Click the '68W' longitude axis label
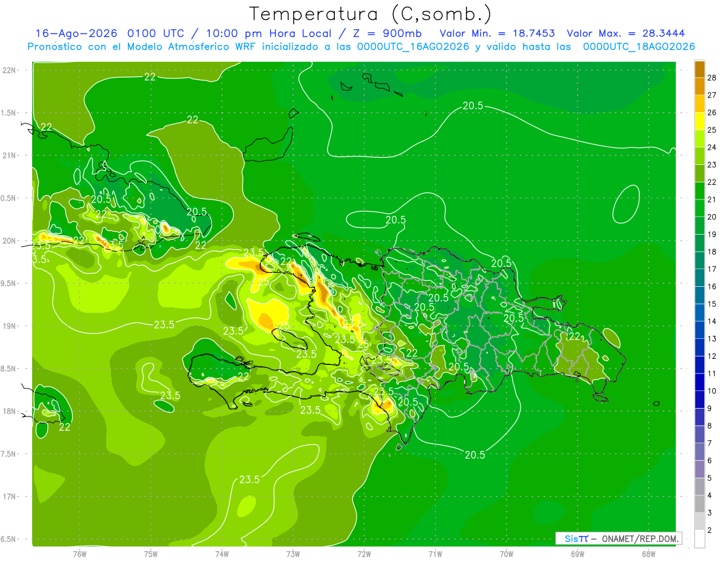Screen dimensions: 728x562 (649, 553)
